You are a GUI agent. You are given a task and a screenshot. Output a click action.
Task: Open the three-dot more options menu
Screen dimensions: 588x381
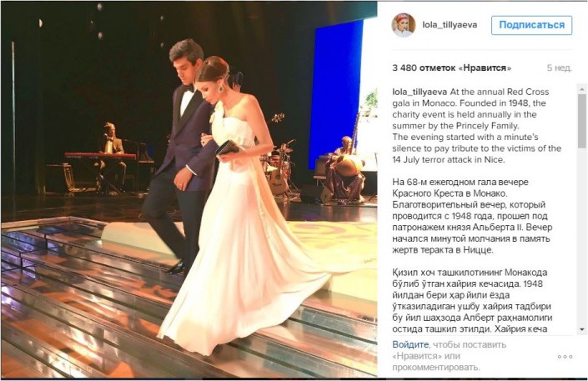click(565, 357)
